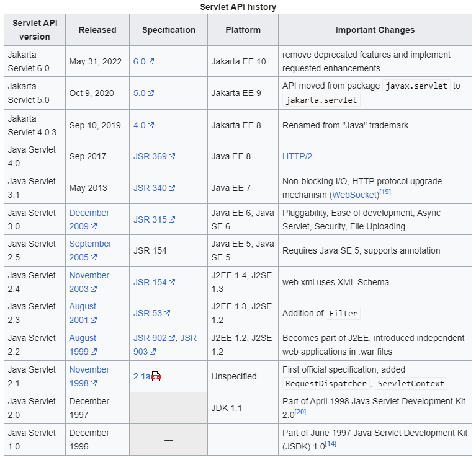The image size is (476, 460).
Task: Open the JSR 369 link
Action: (154, 156)
